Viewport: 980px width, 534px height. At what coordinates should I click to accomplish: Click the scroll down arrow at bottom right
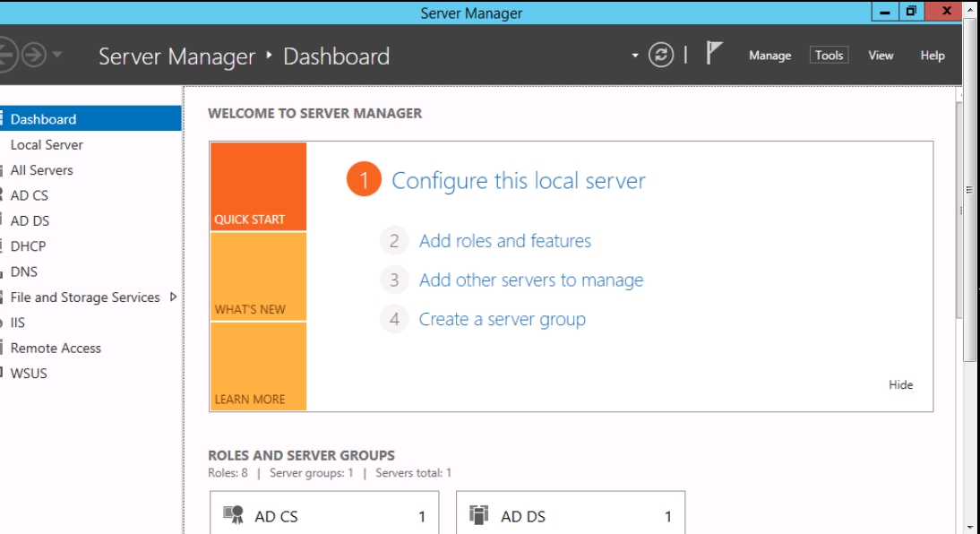[970, 527]
